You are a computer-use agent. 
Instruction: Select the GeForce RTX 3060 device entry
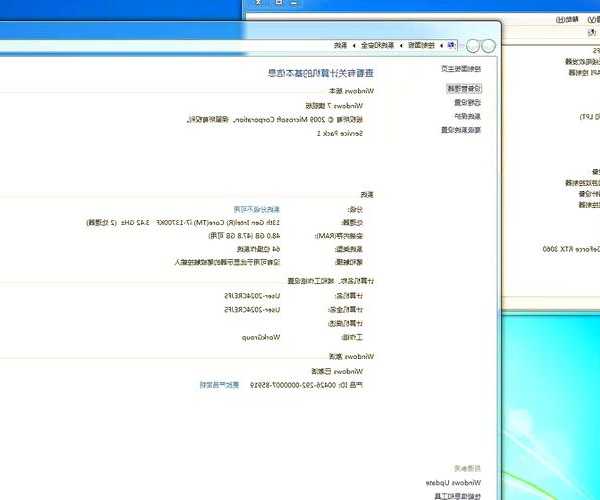[571, 248]
